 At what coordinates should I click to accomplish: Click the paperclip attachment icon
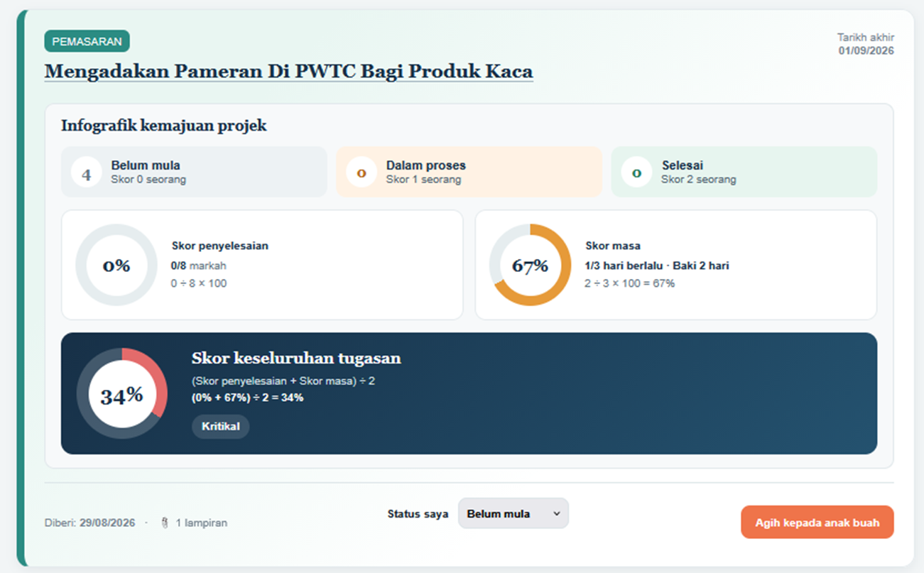click(165, 523)
